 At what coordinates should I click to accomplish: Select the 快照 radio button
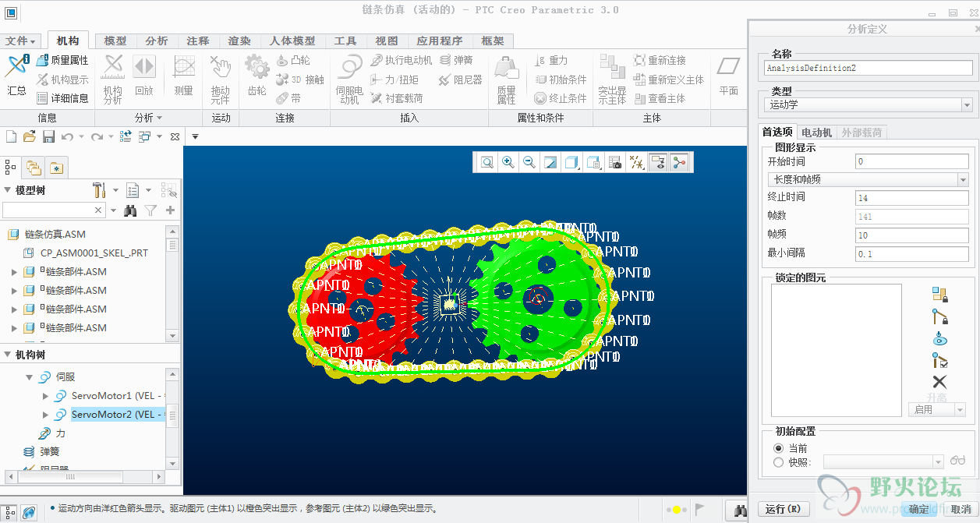click(778, 462)
